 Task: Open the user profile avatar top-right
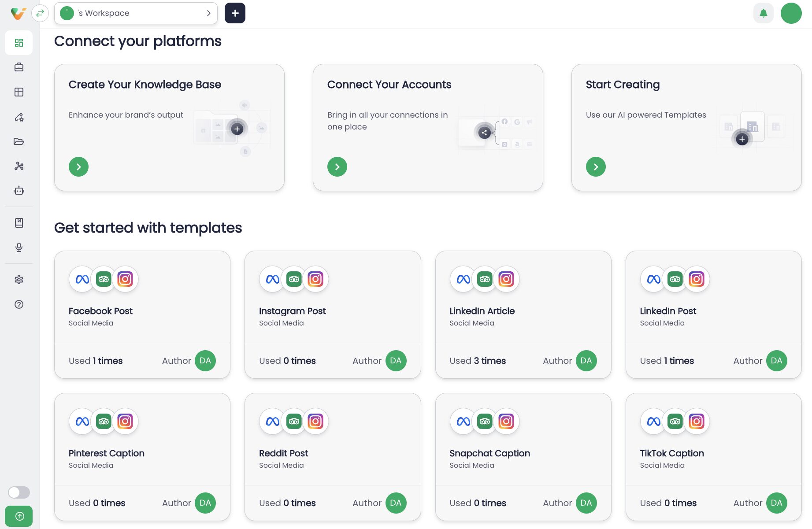791,13
